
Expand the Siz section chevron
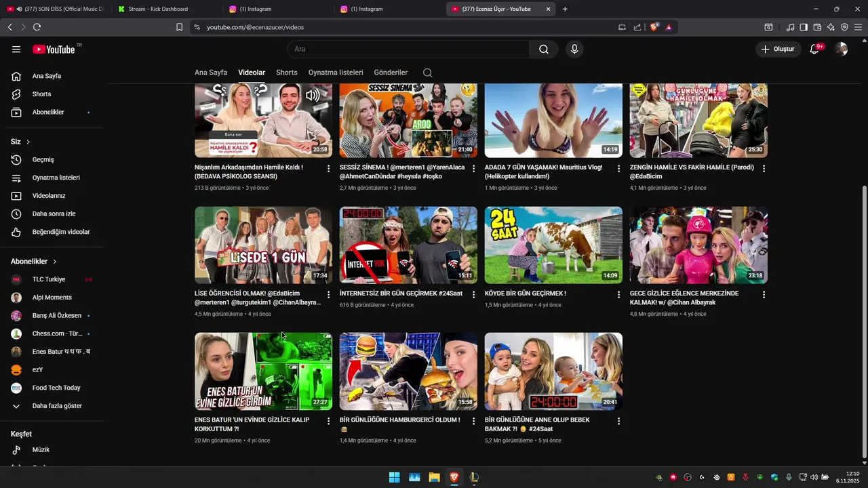[x=28, y=142]
